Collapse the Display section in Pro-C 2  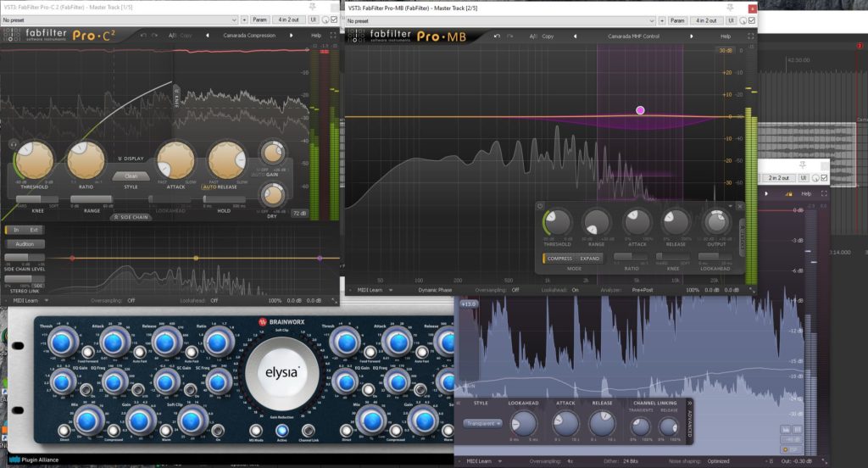point(131,159)
